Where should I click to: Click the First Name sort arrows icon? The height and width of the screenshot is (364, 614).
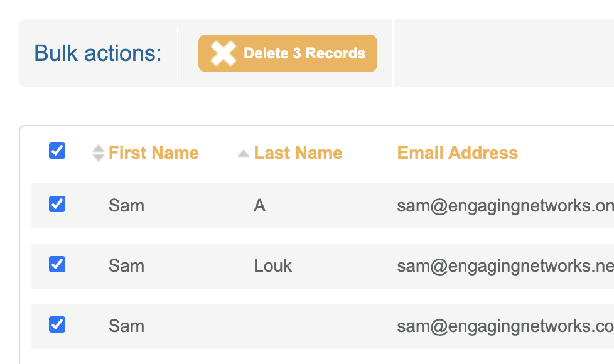pos(97,153)
